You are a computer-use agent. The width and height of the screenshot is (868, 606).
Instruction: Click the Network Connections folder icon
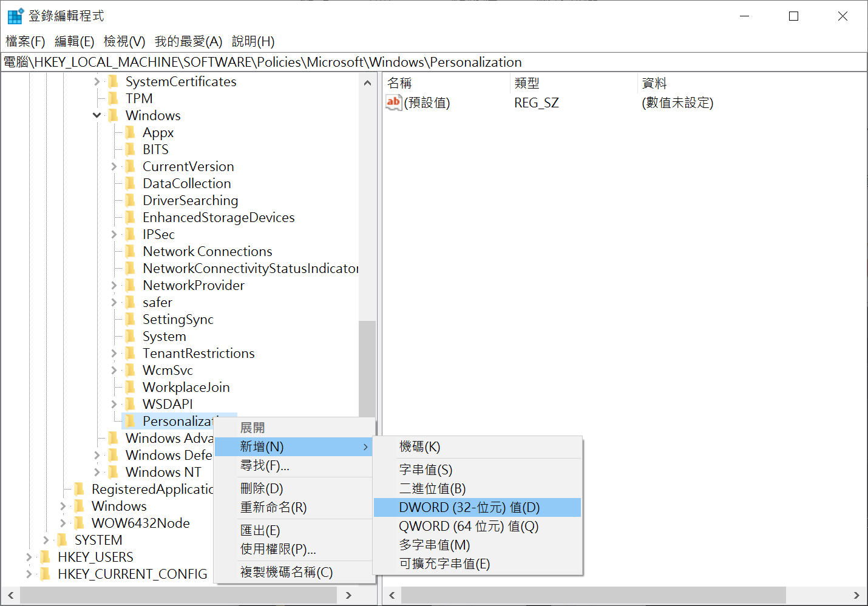click(x=131, y=251)
